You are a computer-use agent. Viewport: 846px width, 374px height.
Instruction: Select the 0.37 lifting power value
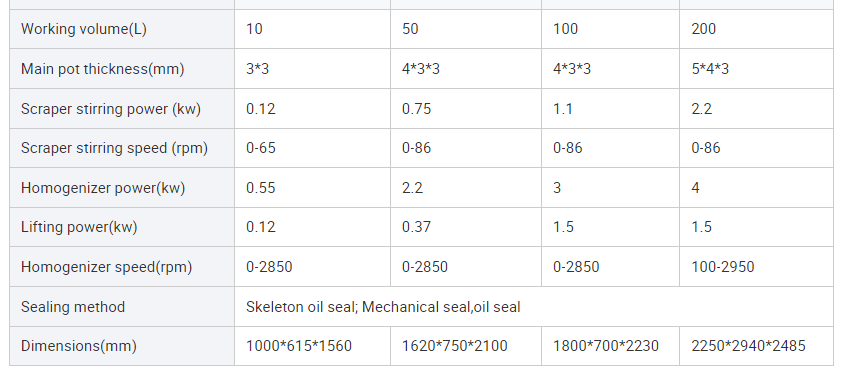click(417, 227)
